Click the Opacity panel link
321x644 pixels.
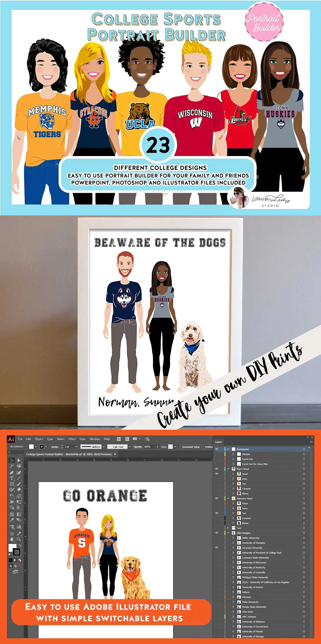[138, 447]
